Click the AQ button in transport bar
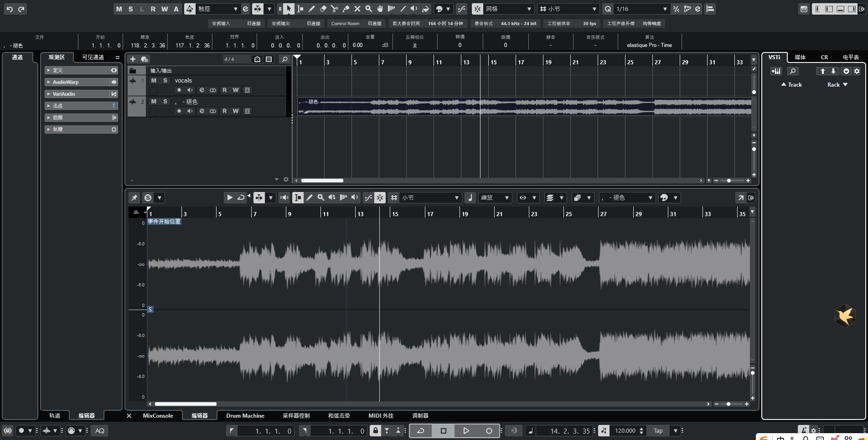 100,431
